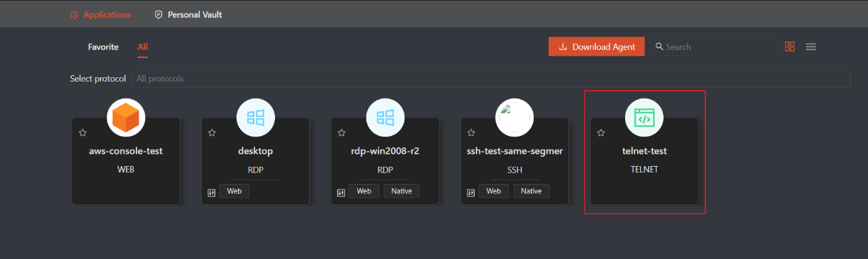This screenshot has height=259, width=868.
Task: Click the desktop Windows logo icon
Action: pos(256,118)
